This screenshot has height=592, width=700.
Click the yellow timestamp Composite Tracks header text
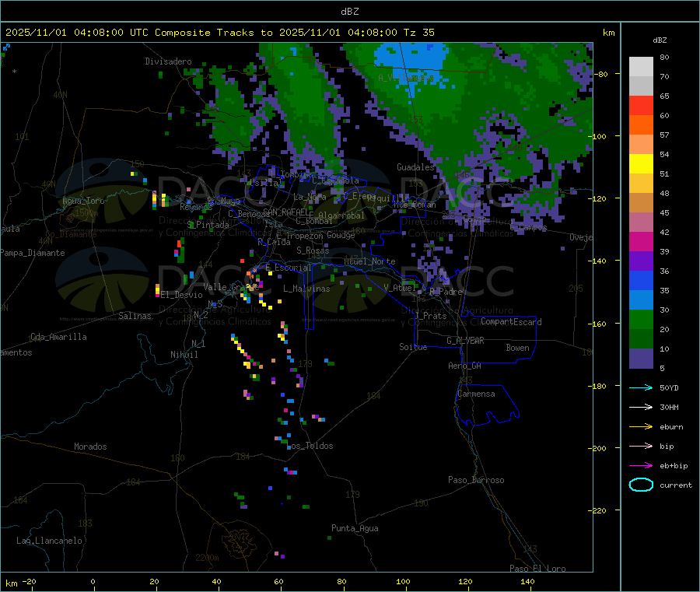click(x=219, y=33)
